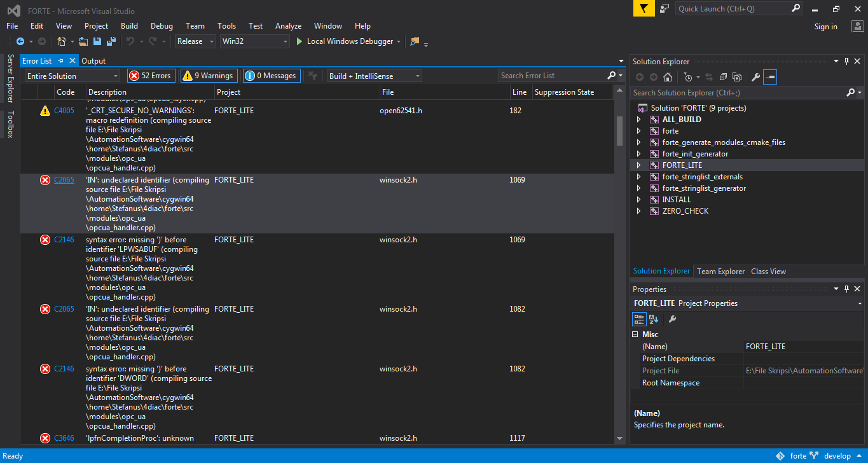Open the Entire Solution scope dropdown
Image resolution: width=868 pixels, height=463 pixels.
[x=72, y=76]
